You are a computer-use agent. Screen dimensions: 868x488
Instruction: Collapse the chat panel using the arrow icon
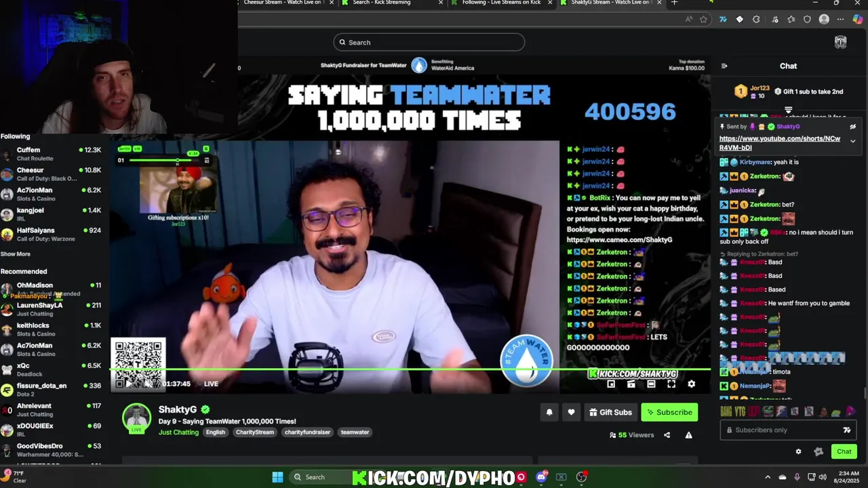pyautogui.click(x=724, y=66)
